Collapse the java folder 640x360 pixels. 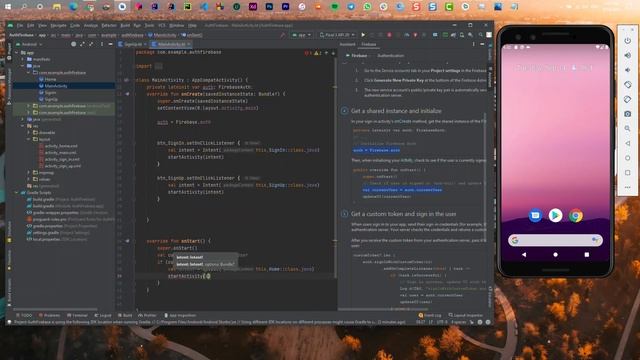click(x=23, y=66)
